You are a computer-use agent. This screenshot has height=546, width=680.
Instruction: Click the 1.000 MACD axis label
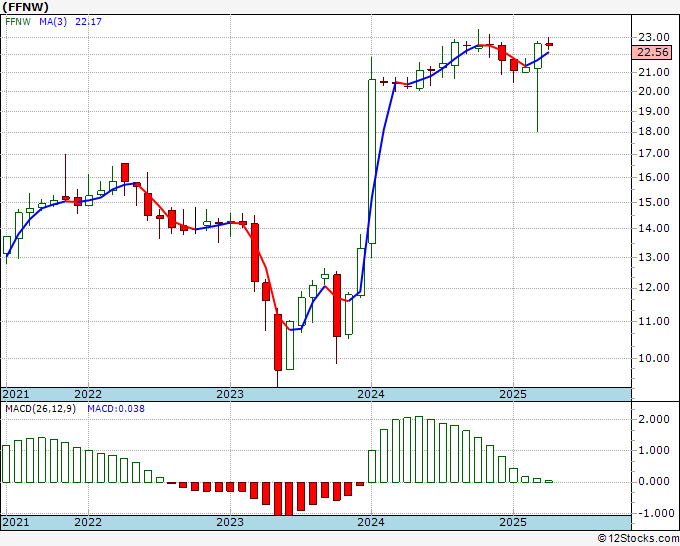point(653,451)
